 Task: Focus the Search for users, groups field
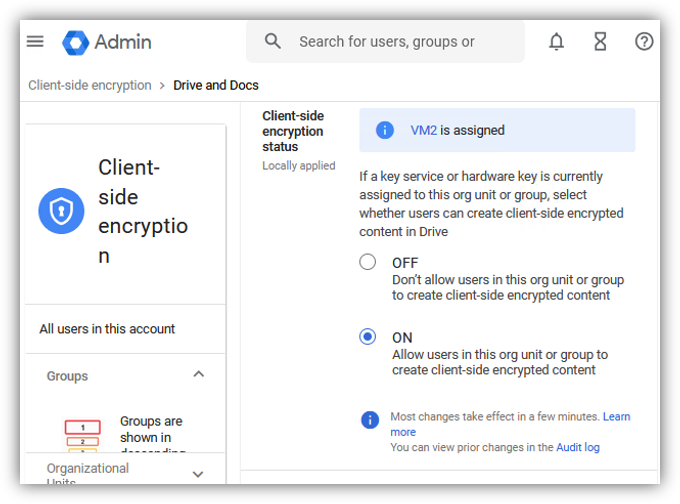point(386,42)
